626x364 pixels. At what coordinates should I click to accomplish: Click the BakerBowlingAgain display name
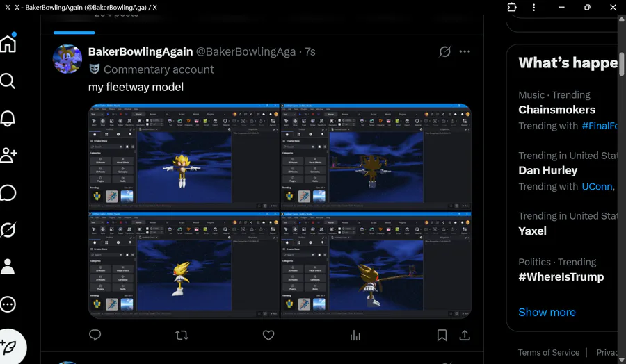click(141, 52)
